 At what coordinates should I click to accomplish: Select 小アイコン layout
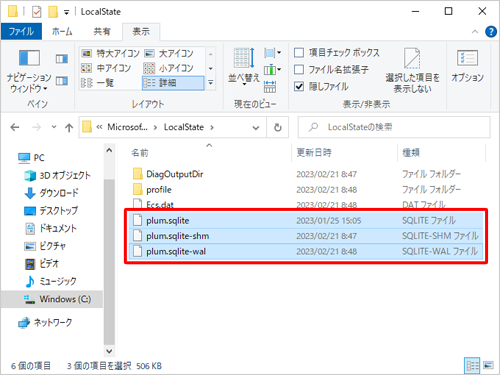169,68
